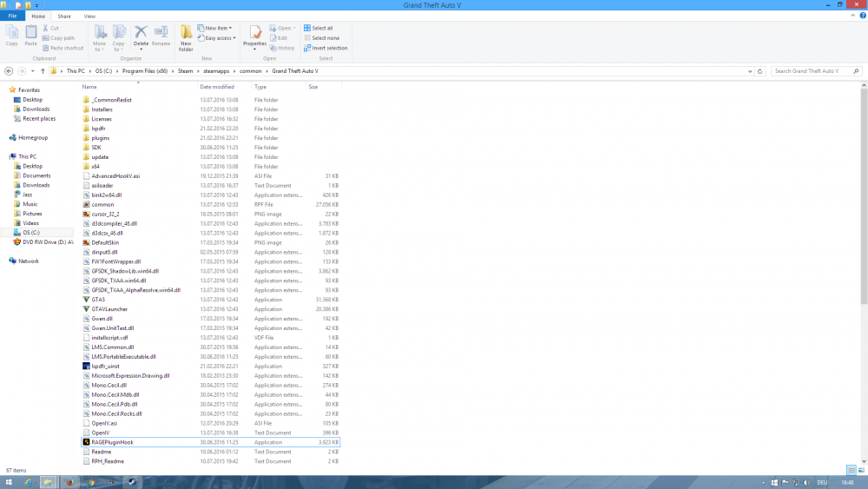
Task: Click the Steam breadcrumb in address bar
Action: pos(186,71)
